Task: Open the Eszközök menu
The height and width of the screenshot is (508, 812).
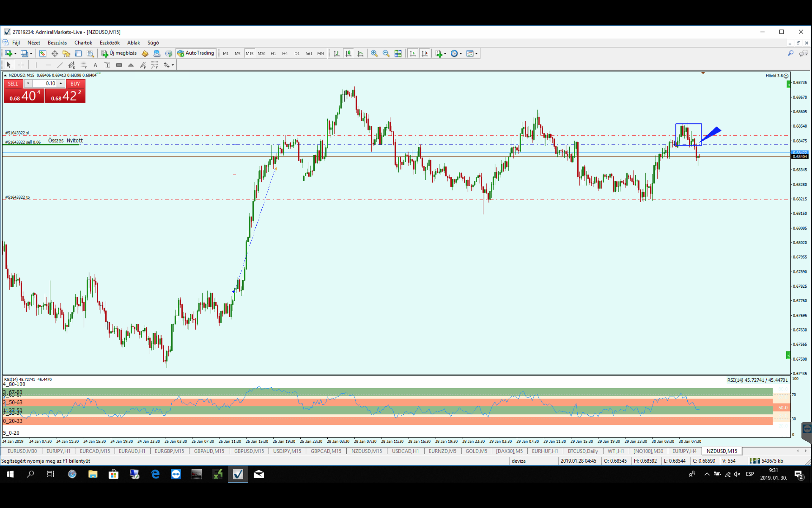Action: pos(109,43)
